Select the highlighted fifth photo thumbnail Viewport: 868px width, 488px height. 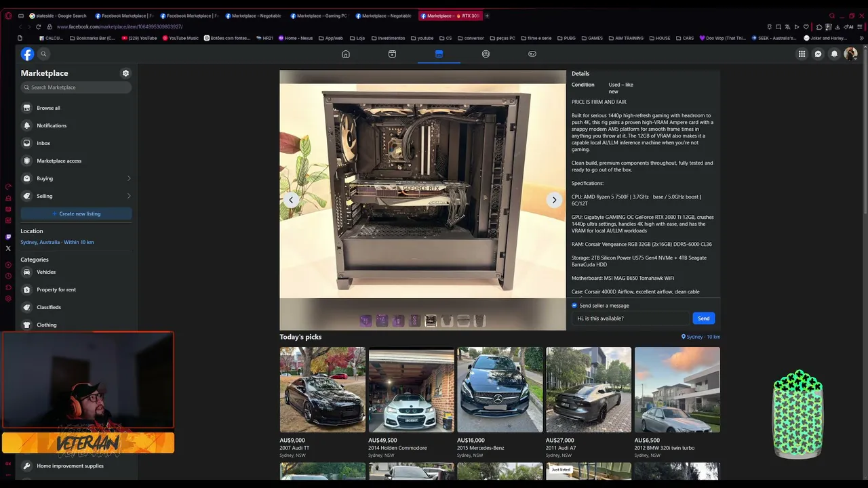tap(431, 321)
